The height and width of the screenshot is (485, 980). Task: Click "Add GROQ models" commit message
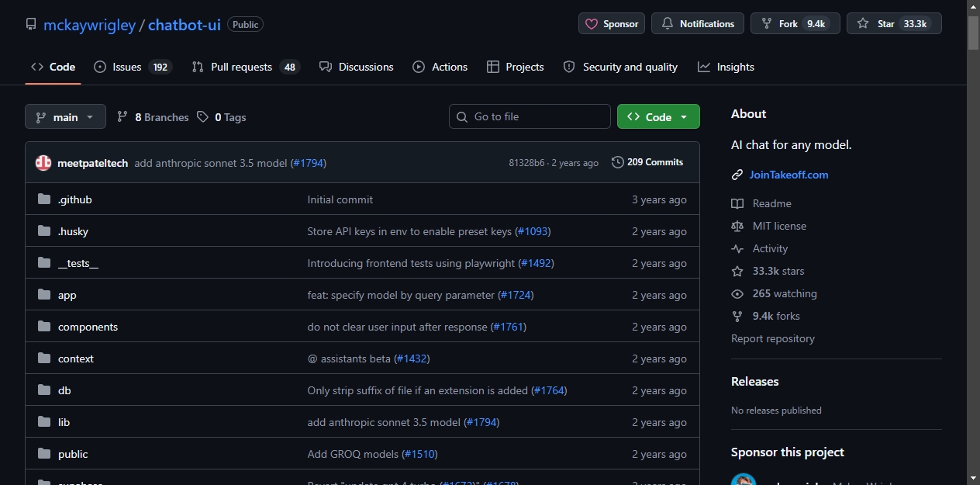(353, 454)
